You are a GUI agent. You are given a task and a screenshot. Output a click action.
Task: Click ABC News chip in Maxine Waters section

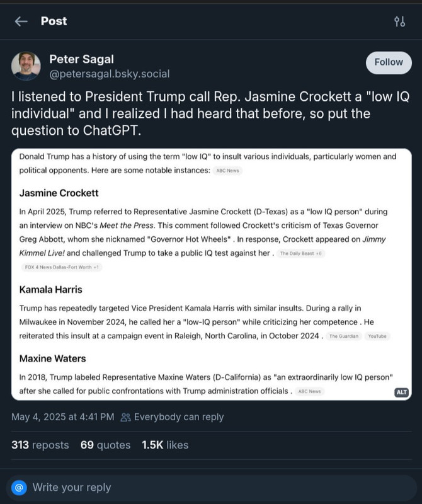(x=309, y=391)
